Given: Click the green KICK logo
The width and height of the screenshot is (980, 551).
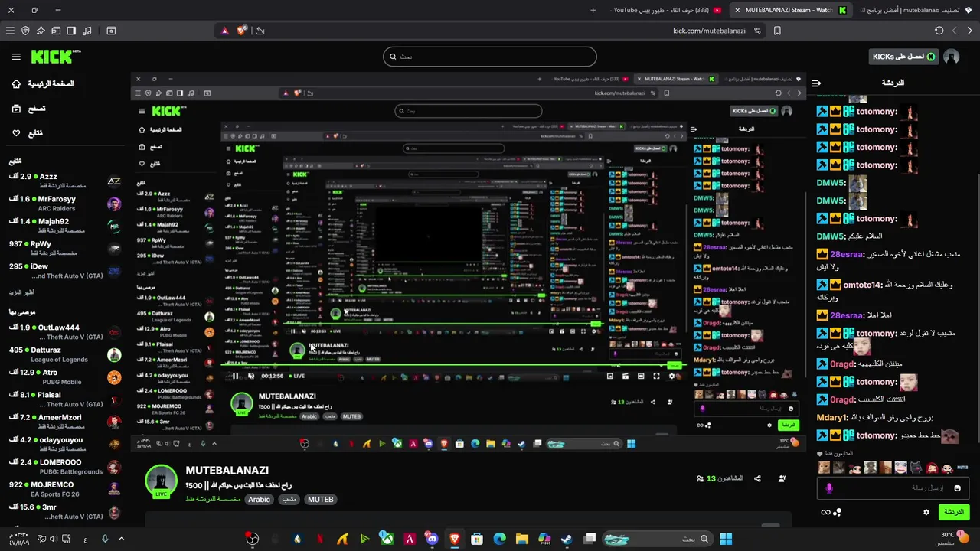Looking at the screenshot, I should 55,57.
